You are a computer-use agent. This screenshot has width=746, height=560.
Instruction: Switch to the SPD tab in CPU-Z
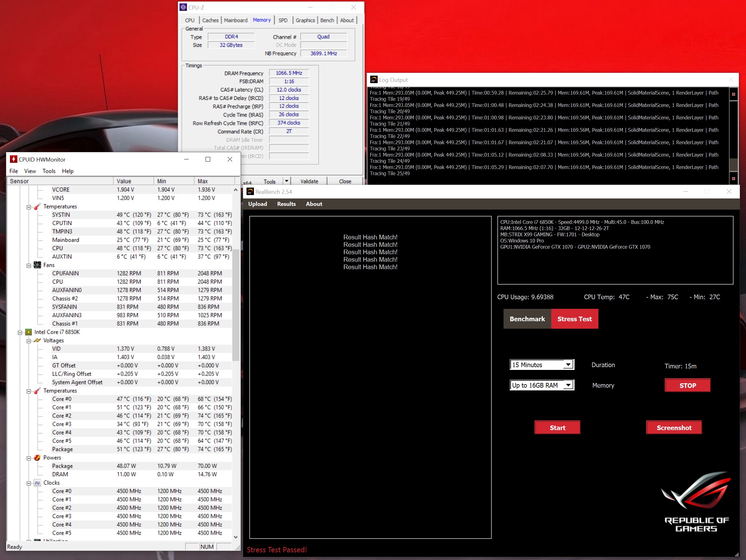click(282, 20)
